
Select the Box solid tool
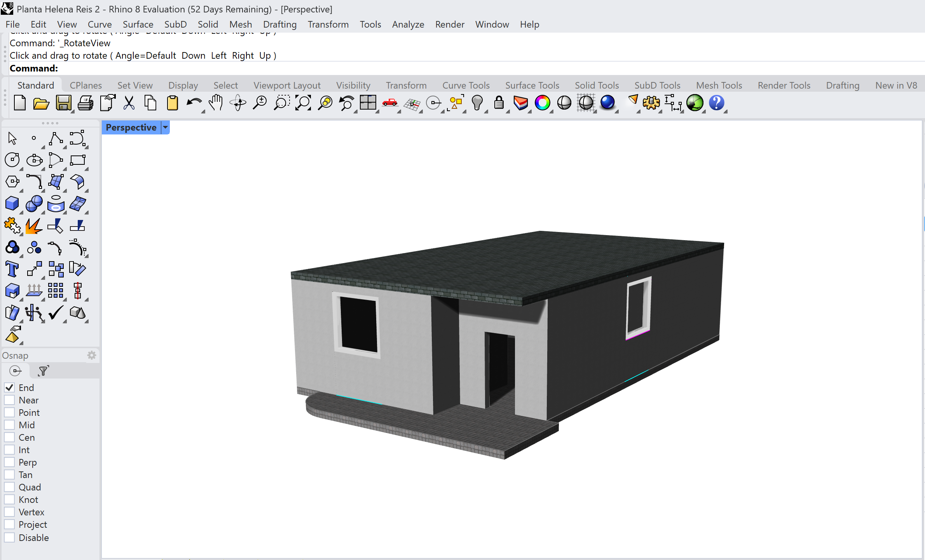[x=12, y=204]
